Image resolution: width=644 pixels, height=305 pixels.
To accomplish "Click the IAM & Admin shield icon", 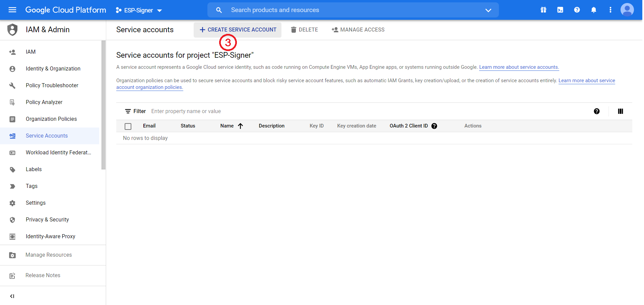I will pyautogui.click(x=12, y=30).
